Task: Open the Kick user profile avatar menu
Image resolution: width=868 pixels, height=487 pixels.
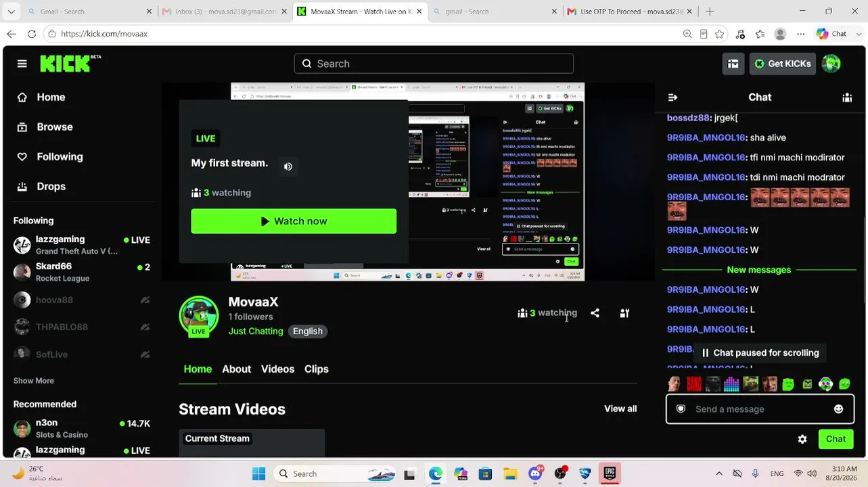Action: pyautogui.click(x=831, y=64)
